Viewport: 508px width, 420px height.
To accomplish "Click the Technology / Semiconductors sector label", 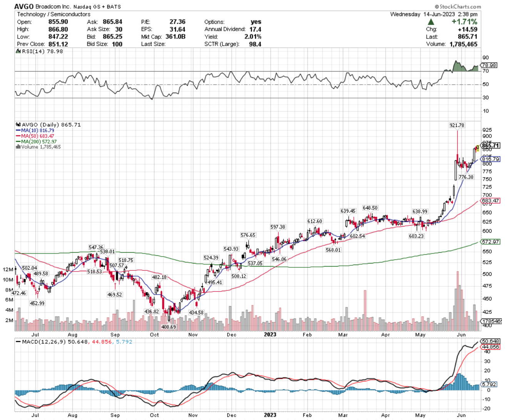I will (53, 14).
